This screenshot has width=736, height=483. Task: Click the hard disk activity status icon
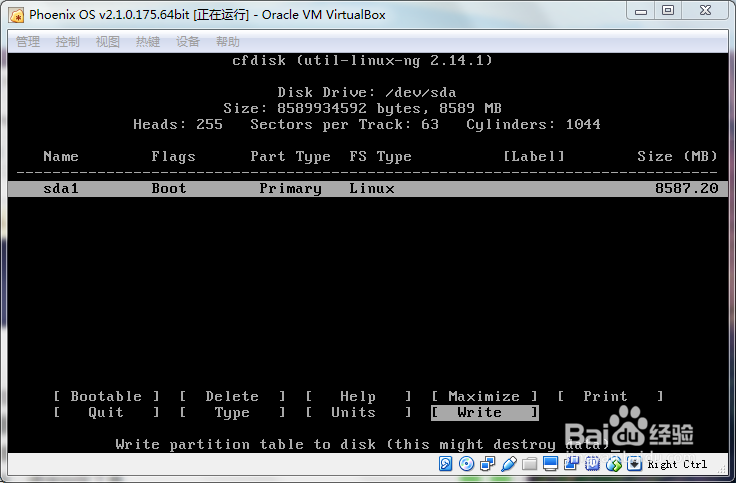[x=445, y=464]
